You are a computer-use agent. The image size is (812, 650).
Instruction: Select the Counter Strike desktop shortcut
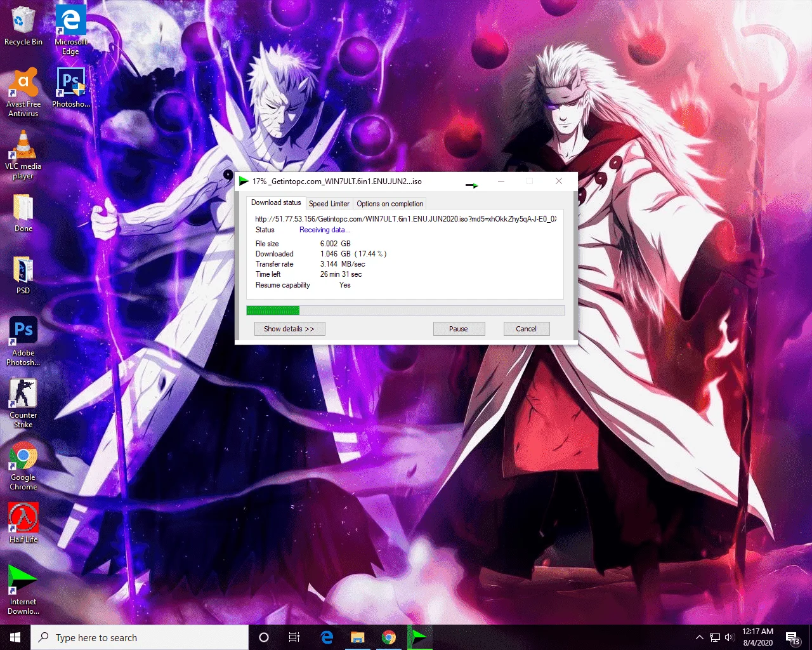tap(23, 404)
